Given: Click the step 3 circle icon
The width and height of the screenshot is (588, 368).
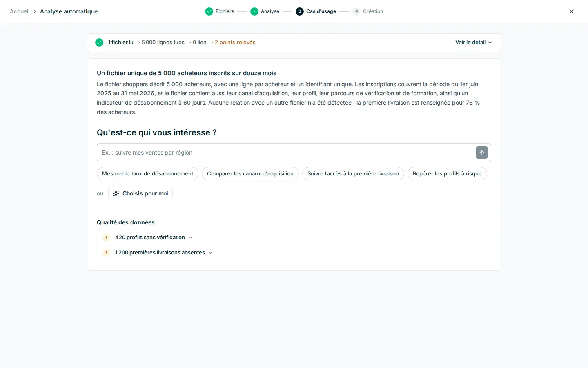Looking at the screenshot, I should (x=300, y=11).
